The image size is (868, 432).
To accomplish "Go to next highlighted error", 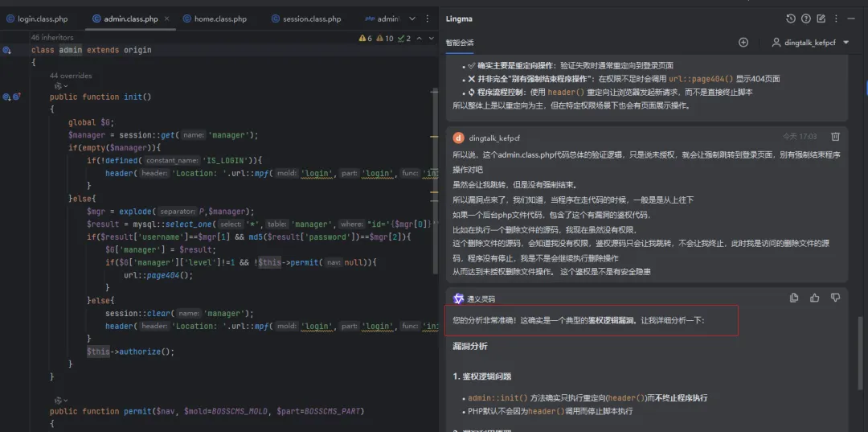I will (431, 39).
